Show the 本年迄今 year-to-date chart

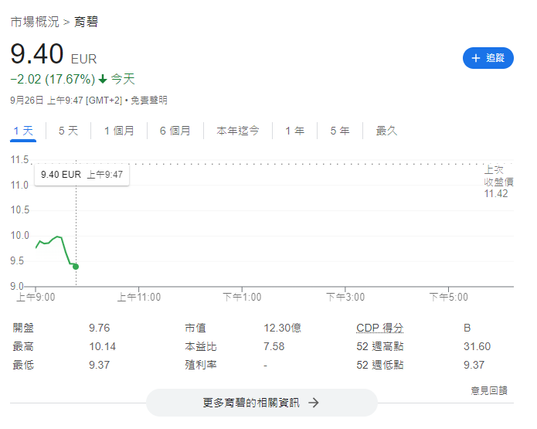(x=238, y=131)
